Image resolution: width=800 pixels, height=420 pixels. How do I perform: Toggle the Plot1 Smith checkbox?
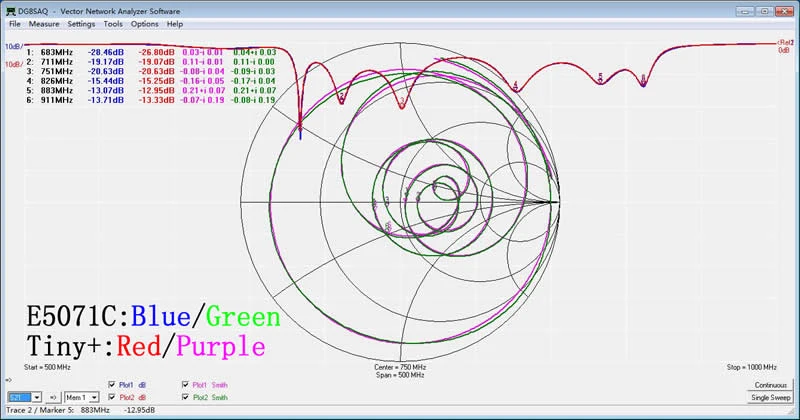(x=185, y=385)
